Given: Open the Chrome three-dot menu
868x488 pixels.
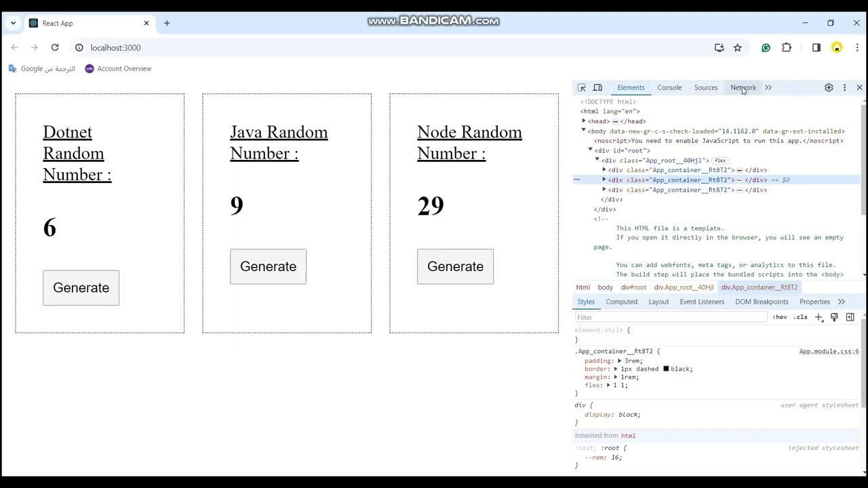Looking at the screenshot, I should coord(857,47).
